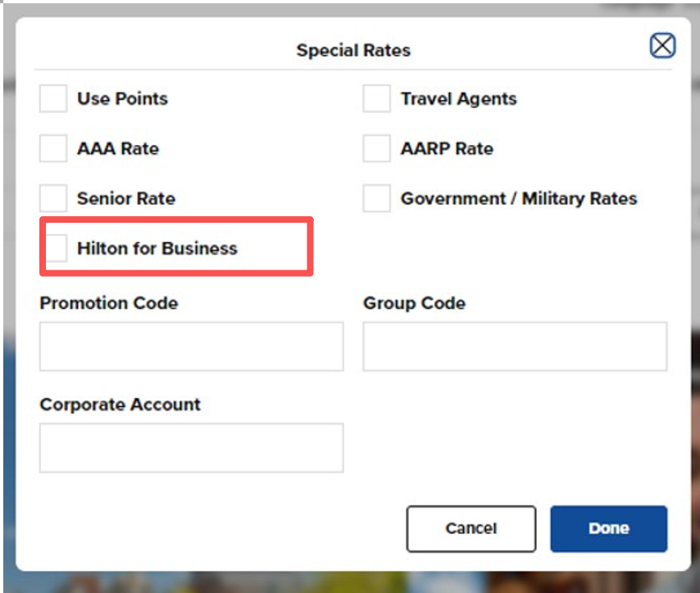This screenshot has width=700, height=593.
Task: Check the Hilton for Business box
Action: (x=56, y=248)
